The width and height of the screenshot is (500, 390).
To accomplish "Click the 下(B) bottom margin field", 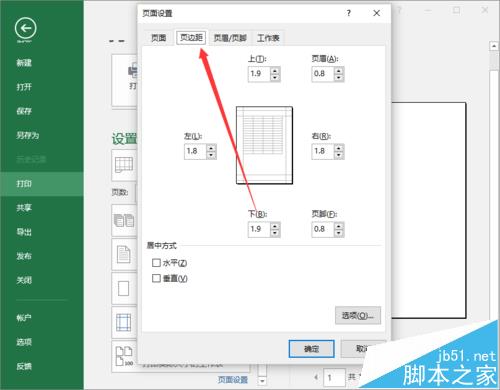I will [259, 229].
